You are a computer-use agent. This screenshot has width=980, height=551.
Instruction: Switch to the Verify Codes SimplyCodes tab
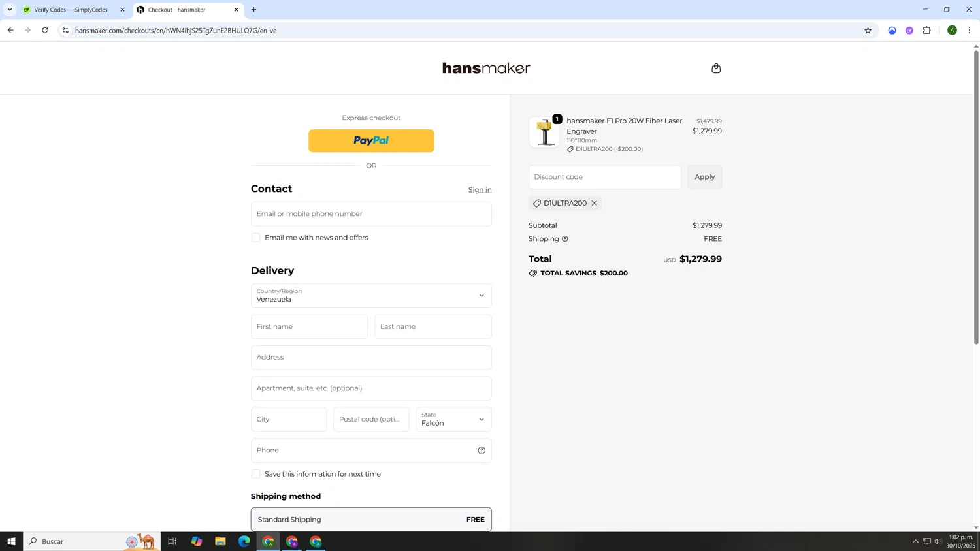71,10
